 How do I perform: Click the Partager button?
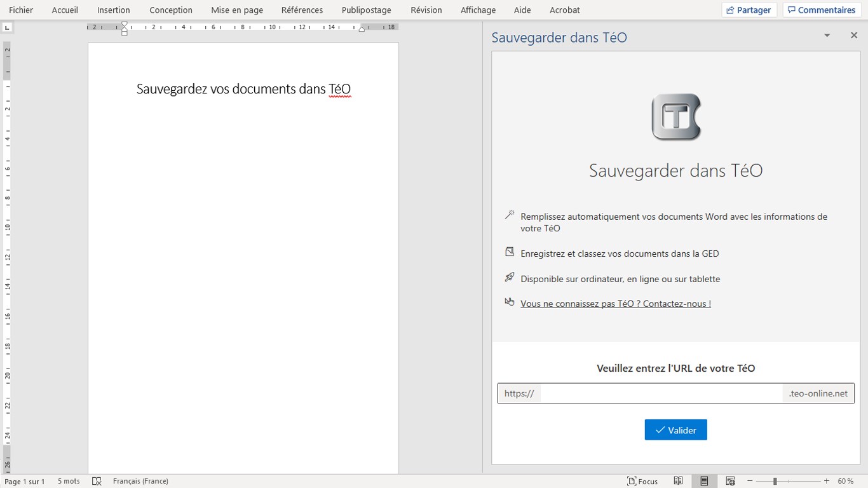tap(749, 10)
